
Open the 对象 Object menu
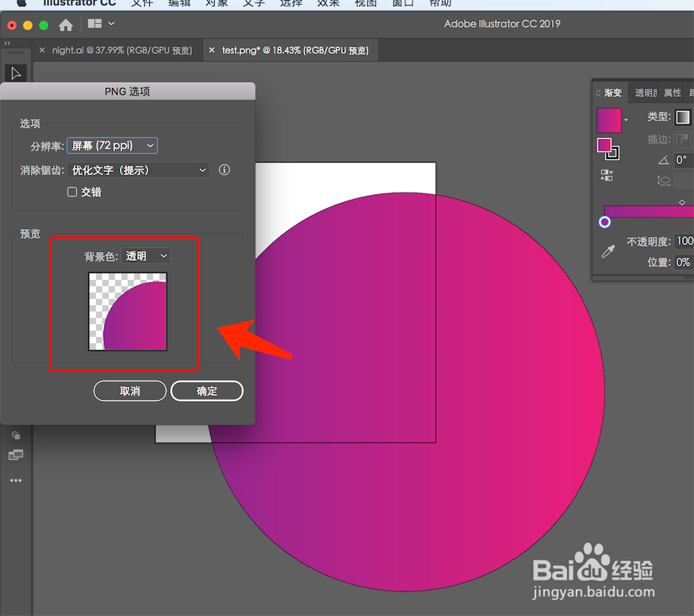pyautogui.click(x=217, y=3)
